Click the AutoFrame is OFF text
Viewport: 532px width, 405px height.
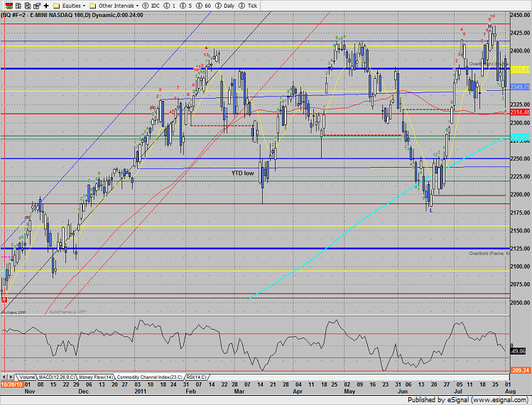[68, 312]
